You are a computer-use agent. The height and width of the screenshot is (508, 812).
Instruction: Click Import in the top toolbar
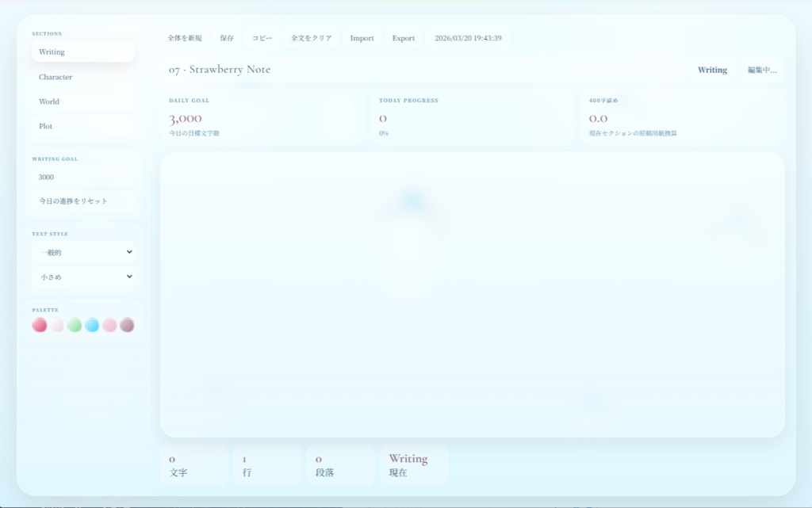(362, 37)
